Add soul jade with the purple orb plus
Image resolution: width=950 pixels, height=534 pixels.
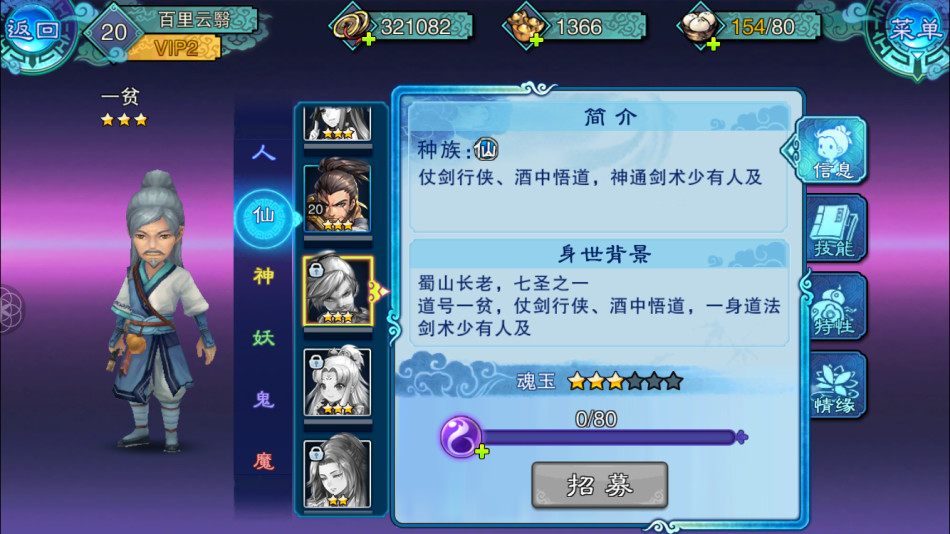point(462,438)
